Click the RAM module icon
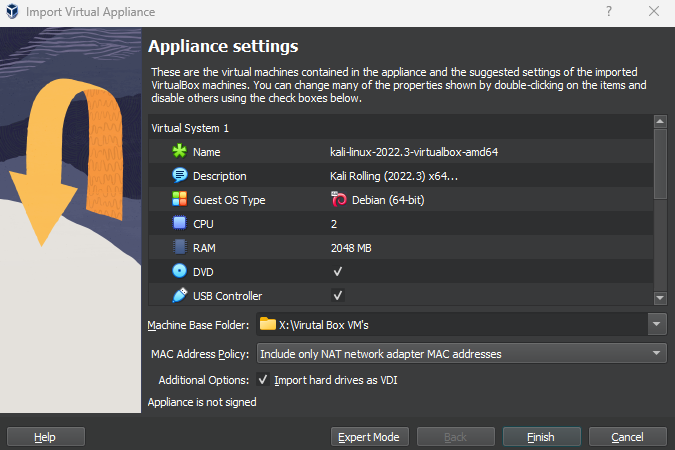Screen dimensions: 675x450 (180, 247)
